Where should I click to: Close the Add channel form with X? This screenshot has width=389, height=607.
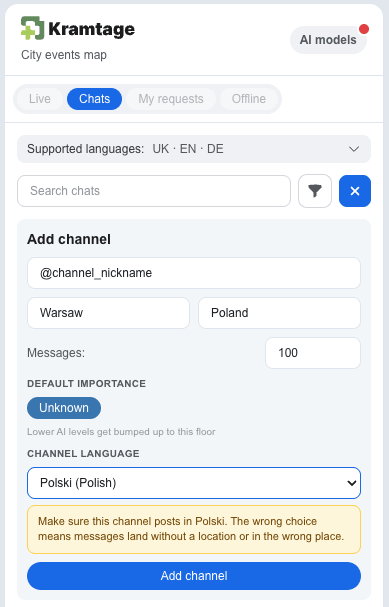pyautogui.click(x=355, y=191)
